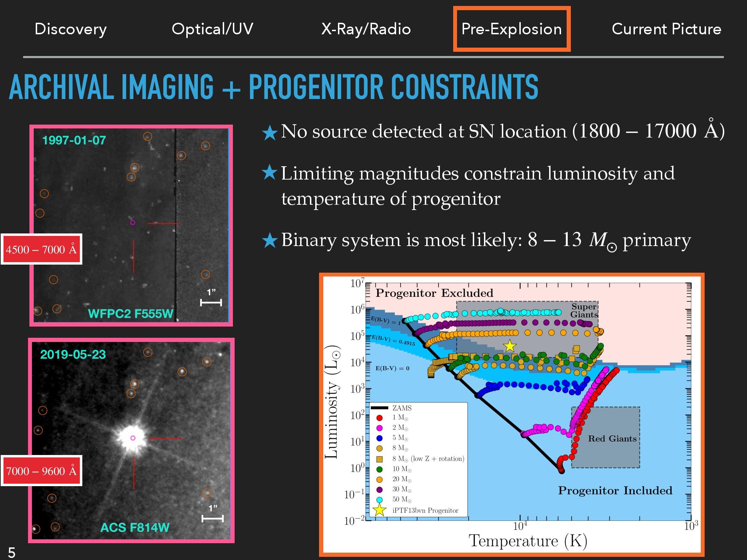Click the blue 5 M☉ legend dot
747x560 pixels.
coord(379,438)
